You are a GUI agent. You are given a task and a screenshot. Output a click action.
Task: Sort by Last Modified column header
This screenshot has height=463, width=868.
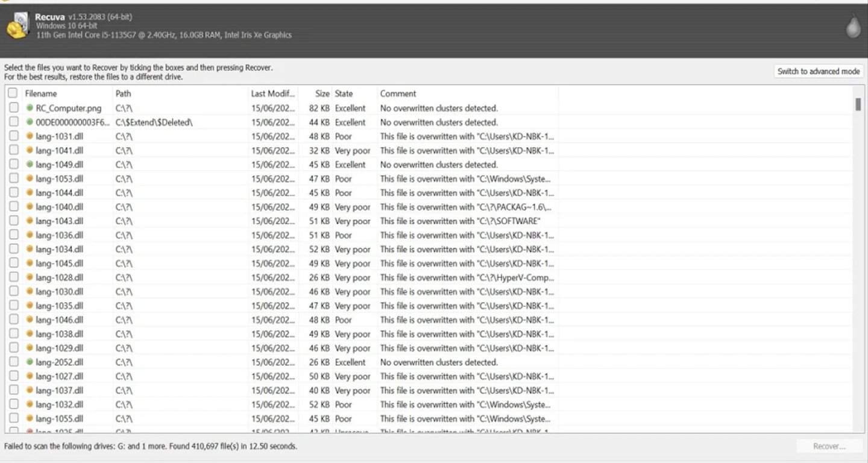[x=273, y=93]
